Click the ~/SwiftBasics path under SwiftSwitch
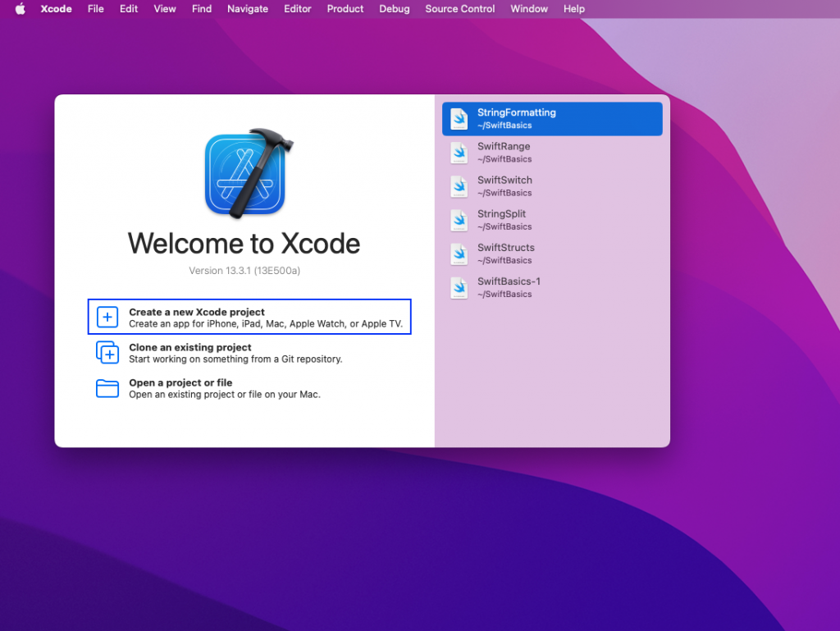 [x=504, y=193]
